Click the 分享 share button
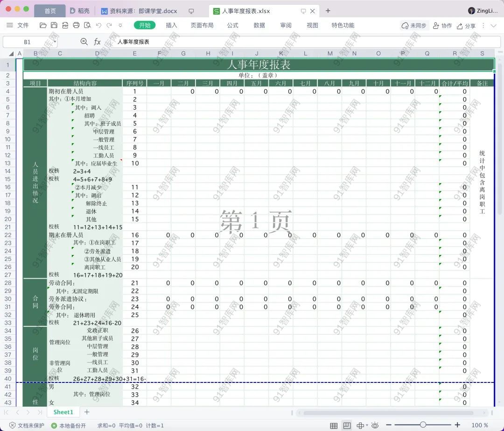The image size is (504, 431). pyautogui.click(x=466, y=26)
